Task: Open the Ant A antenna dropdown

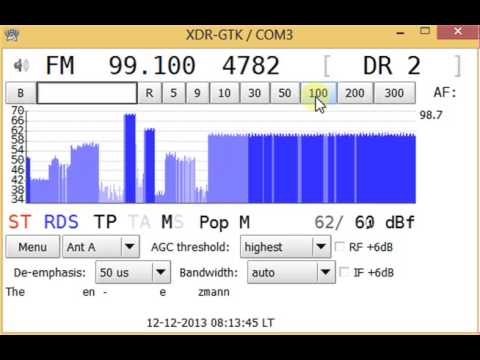Action: click(x=101, y=247)
